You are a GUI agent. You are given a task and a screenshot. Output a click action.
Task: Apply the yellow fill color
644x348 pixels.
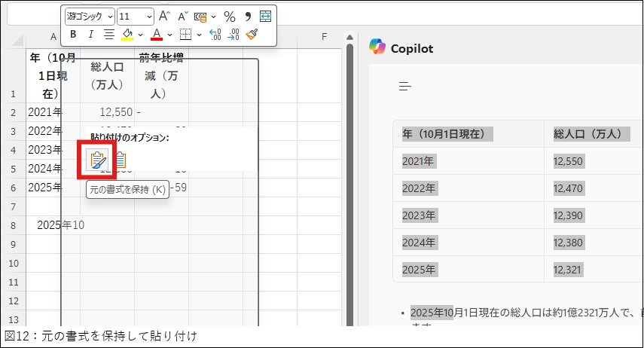click(127, 34)
